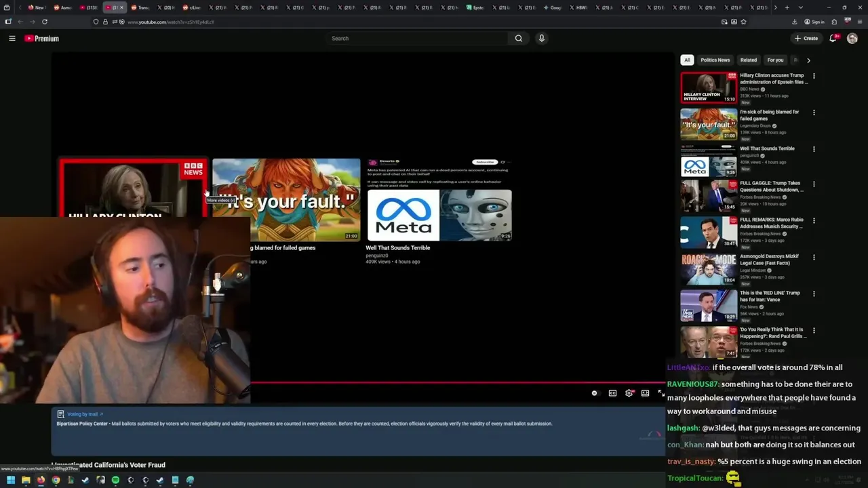868x488 pixels.
Task: Open options for Marco Rubio remarks video
Action: pos(814,221)
